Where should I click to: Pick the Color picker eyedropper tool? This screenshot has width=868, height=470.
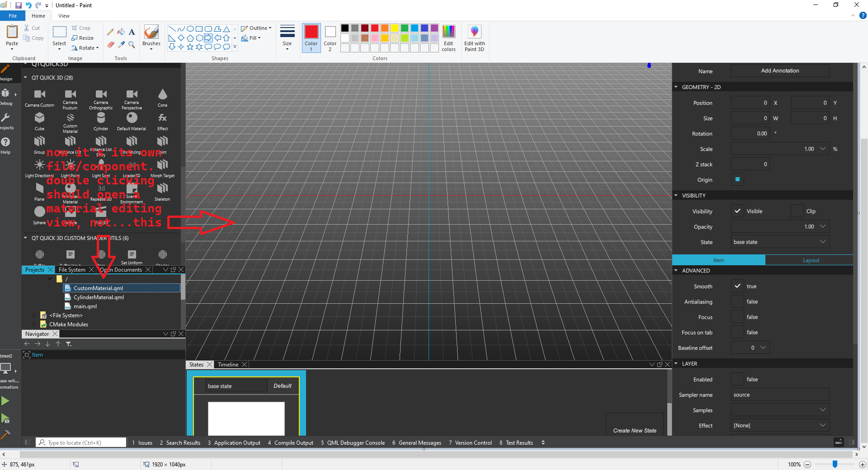pyautogui.click(x=121, y=44)
